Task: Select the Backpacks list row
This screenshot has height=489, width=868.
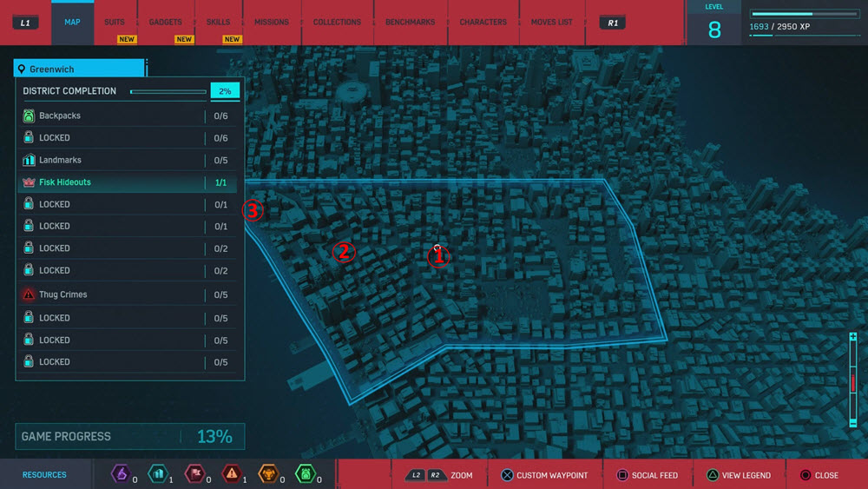Action: coord(129,116)
